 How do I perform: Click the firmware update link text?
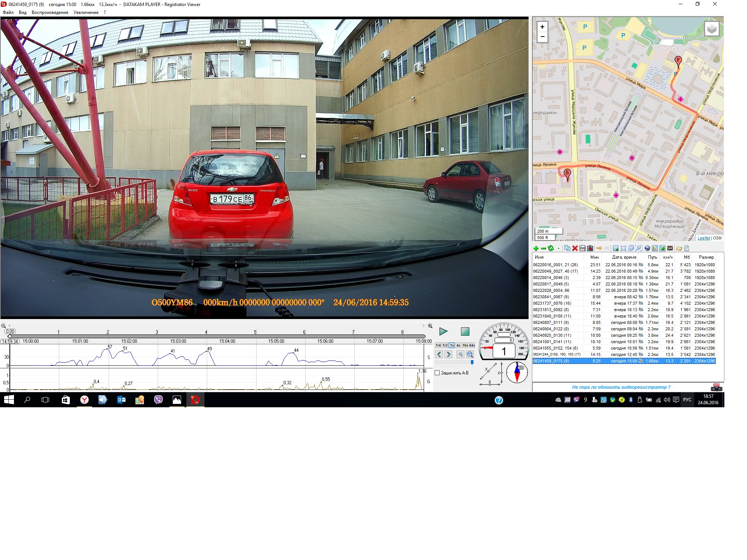(x=621, y=387)
